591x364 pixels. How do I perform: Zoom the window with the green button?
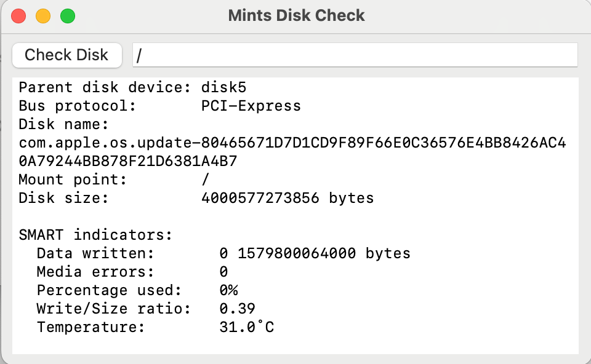[68, 16]
